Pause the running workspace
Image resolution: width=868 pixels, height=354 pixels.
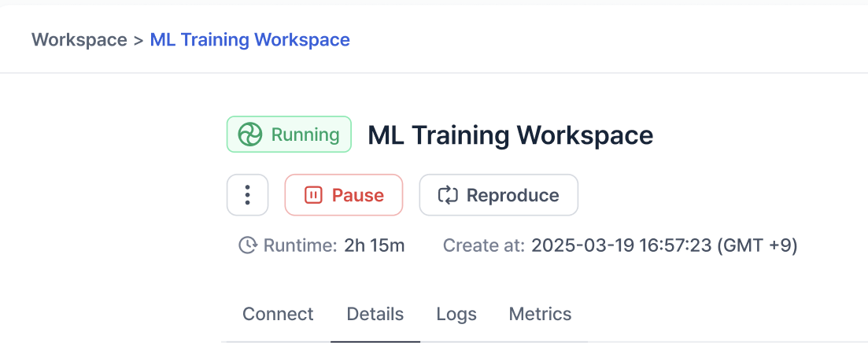coord(344,195)
